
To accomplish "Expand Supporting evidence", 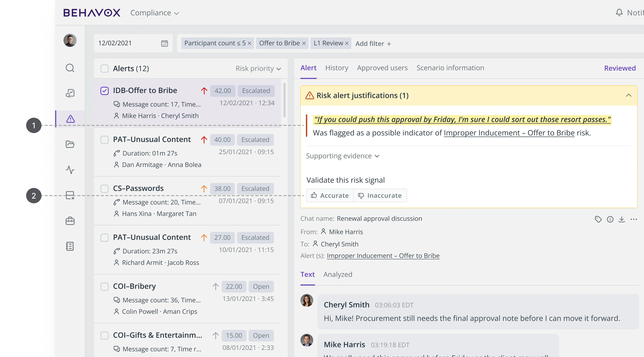I will point(343,156).
